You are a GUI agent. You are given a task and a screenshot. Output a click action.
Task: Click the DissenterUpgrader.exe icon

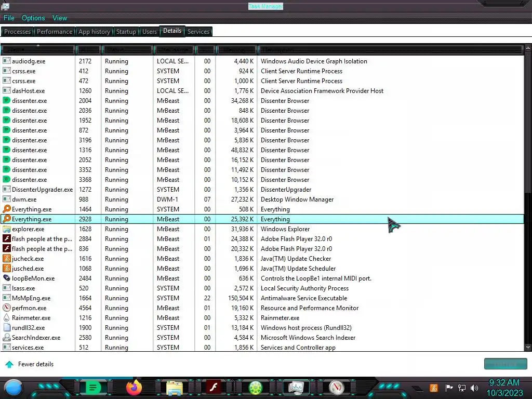[6, 189]
